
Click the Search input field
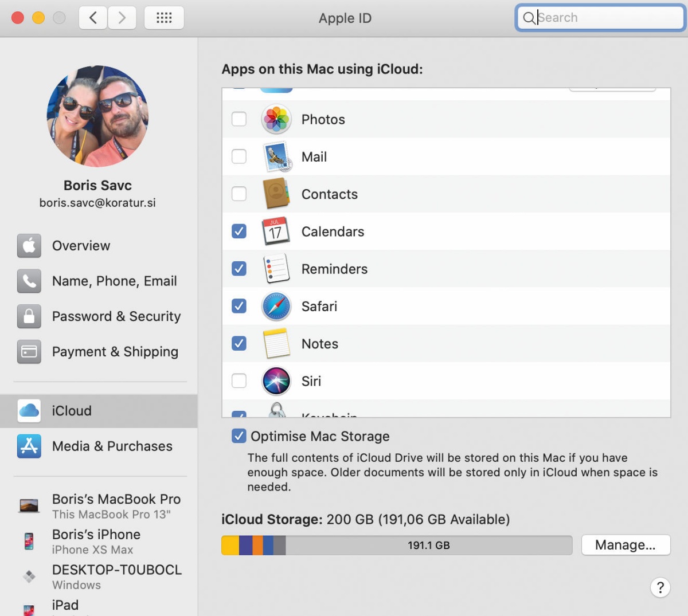tap(600, 18)
